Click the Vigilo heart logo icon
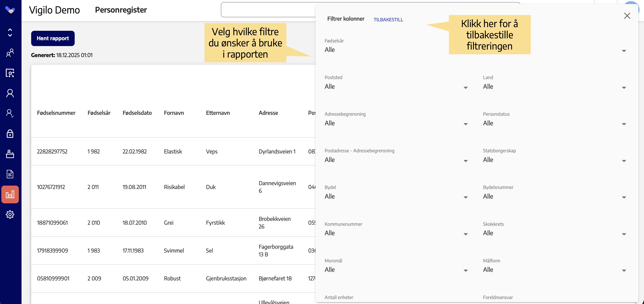The height and width of the screenshot is (304, 644). coord(10,10)
